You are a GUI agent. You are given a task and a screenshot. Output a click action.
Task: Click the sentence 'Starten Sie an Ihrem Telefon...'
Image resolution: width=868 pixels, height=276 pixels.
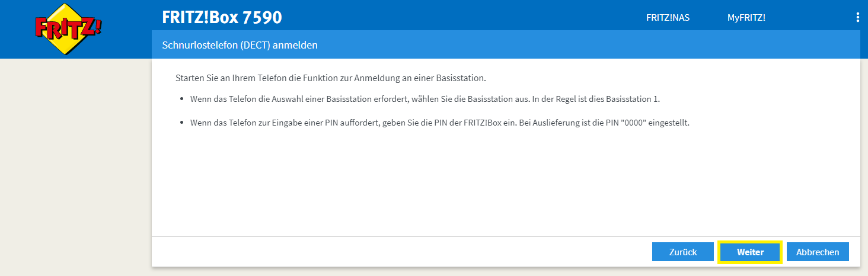331,78
